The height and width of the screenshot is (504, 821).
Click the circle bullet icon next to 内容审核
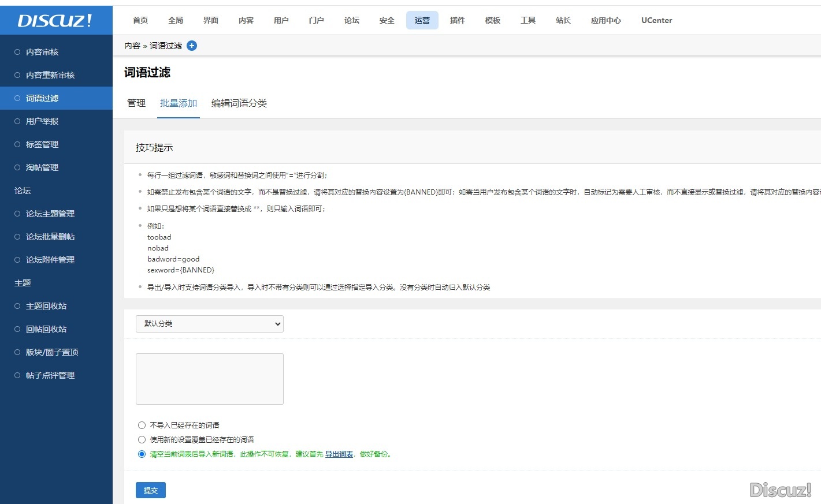(x=17, y=52)
